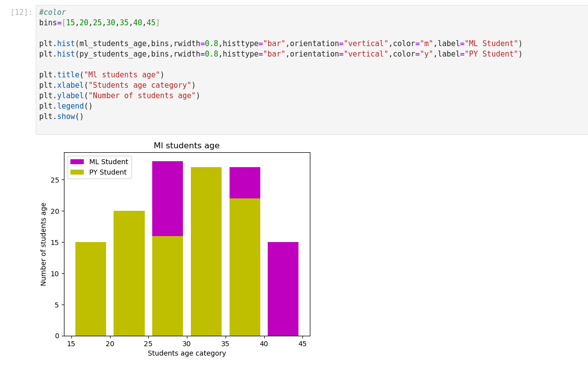Click the magenta ML Student legend swatch
588x370 pixels.
click(77, 162)
